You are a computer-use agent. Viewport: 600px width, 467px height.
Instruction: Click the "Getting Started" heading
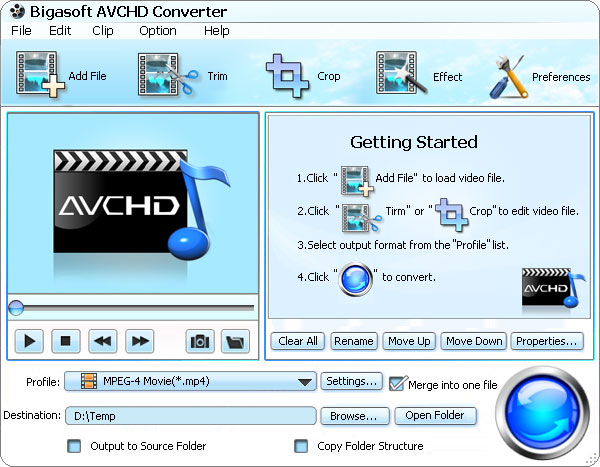pyautogui.click(x=414, y=142)
